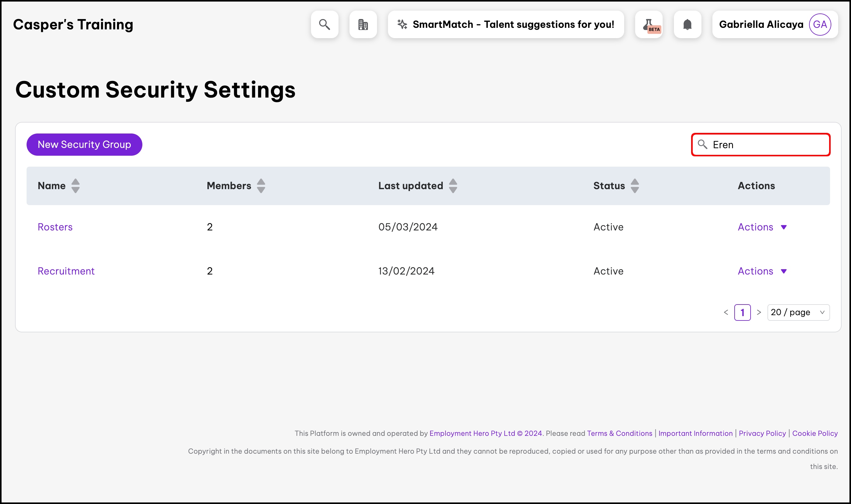The height and width of the screenshot is (504, 851).
Task: Open the Recruitment security group link
Action: [x=66, y=271]
